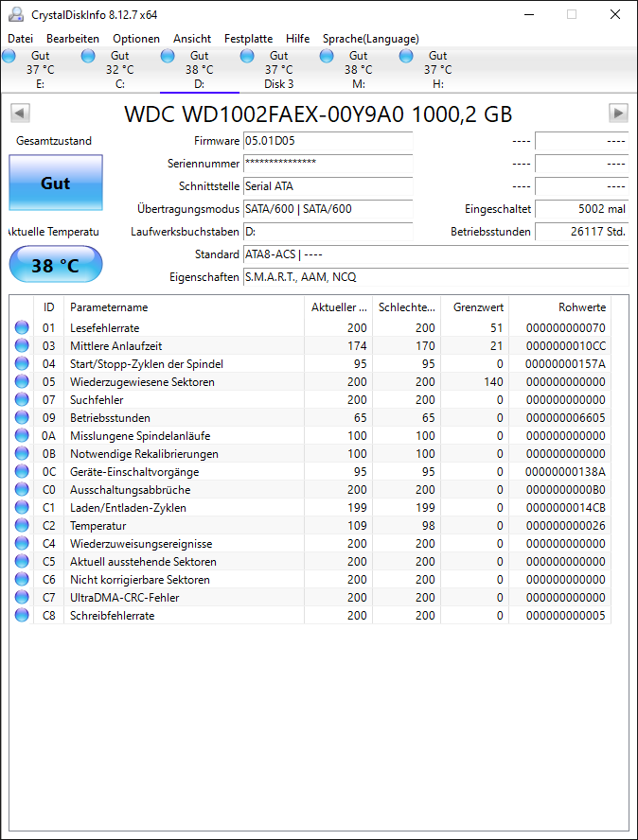Click status icon of Notwendige Rekalibrierungen row
This screenshot has height=840, width=638.
tap(22, 453)
